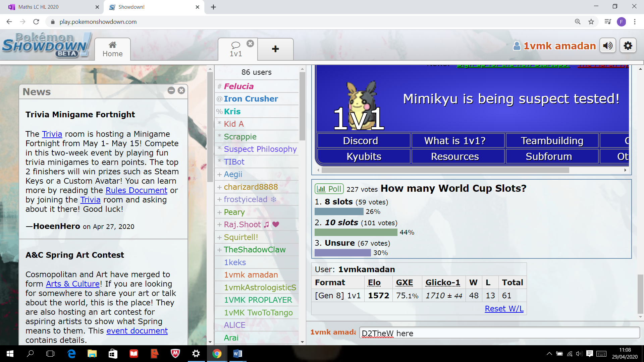Open the sound volume options icon
Image resolution: width=644 pixels, height=362 pixels.
click(608, 46)
